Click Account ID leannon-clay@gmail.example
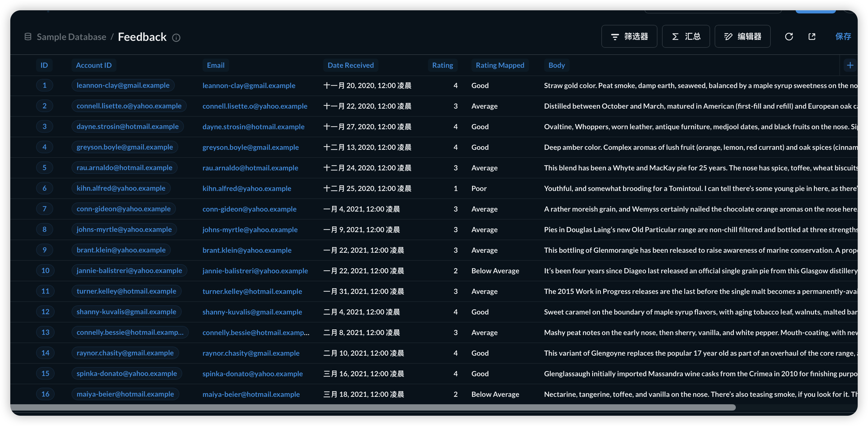 click(x=123, y=85)
